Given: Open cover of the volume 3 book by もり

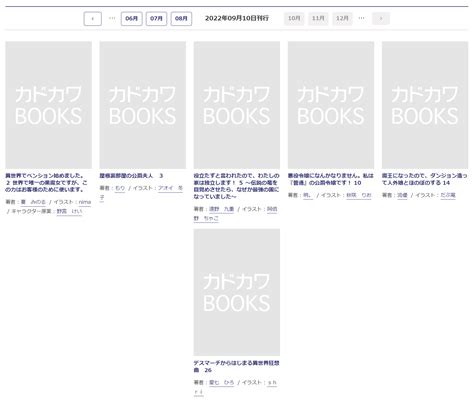Looking at the screenshot, I should pyautogui.click(x=143, y=105).
